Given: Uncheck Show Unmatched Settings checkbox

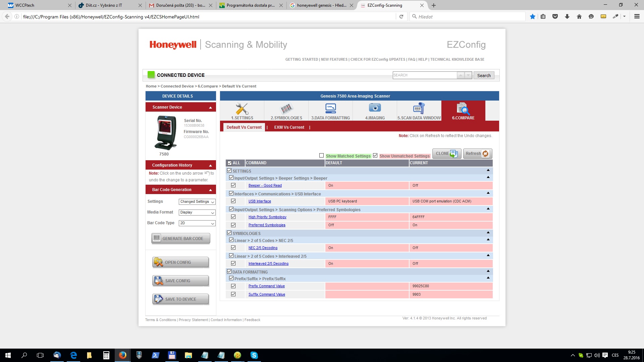Looking at the screenshot, I should click(375, 156).
